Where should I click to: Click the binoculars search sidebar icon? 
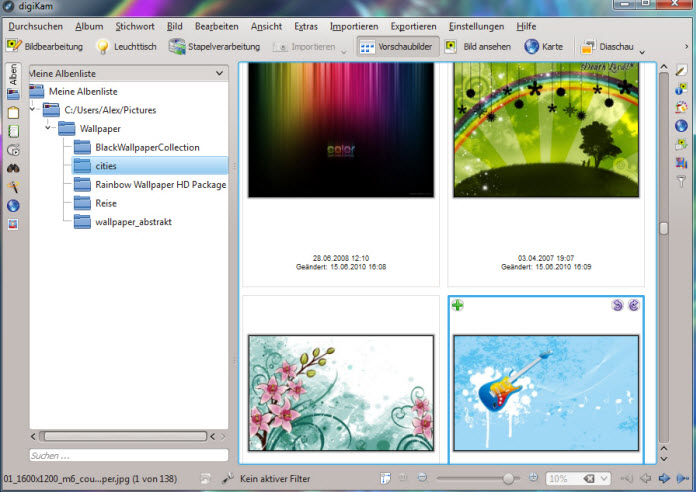click(13, 168)
